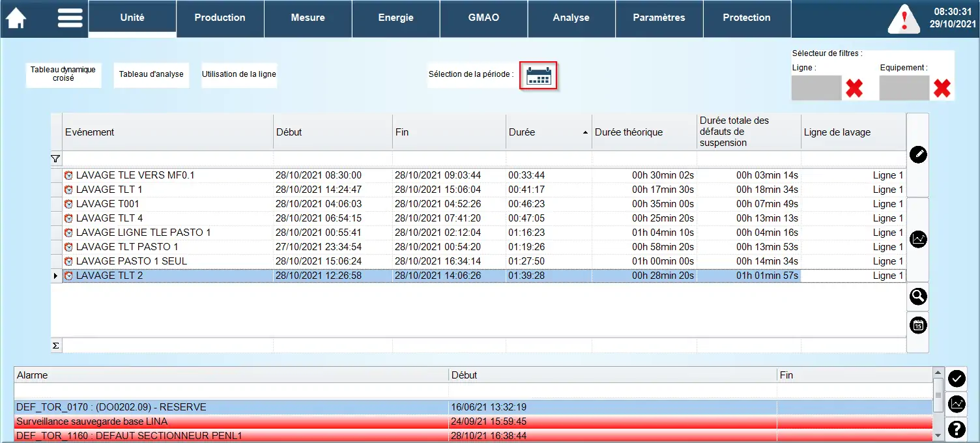Select alarm DEF_TOR_0170 RESERVE row

pyautogui.click(x=474, y=407)
